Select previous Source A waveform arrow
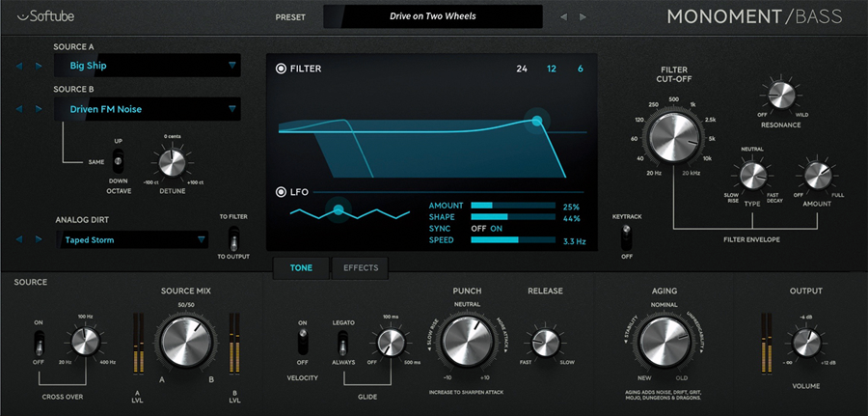This screenshot has height=416, width=868. [x=19, y=66]
